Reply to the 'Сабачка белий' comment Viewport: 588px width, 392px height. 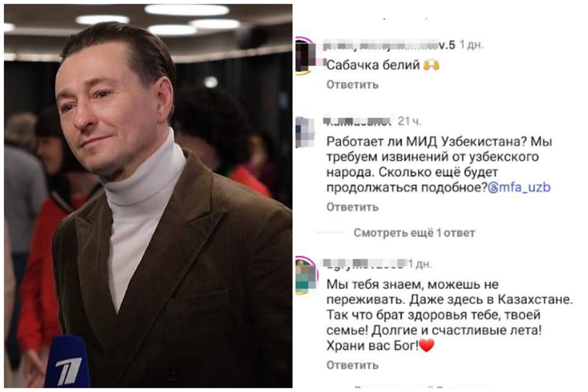pos(352,85)
